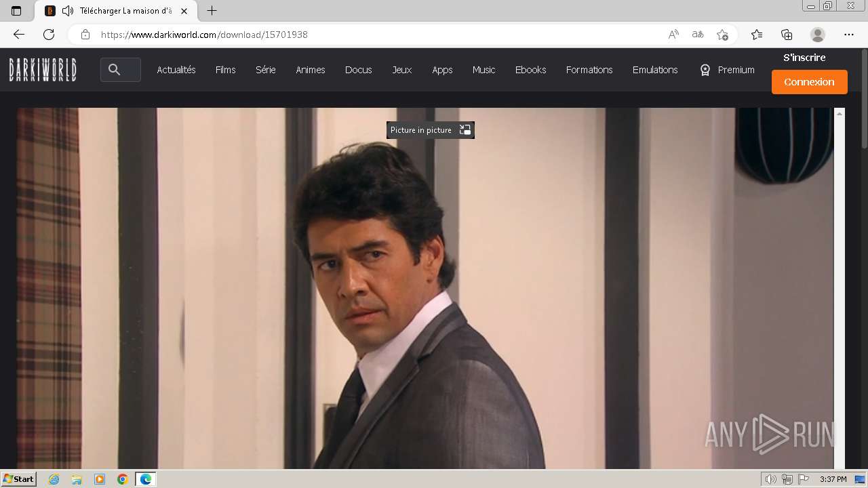Open the Docus menu
The height and width of the screenshot is (488, 868).
(359, 70)
